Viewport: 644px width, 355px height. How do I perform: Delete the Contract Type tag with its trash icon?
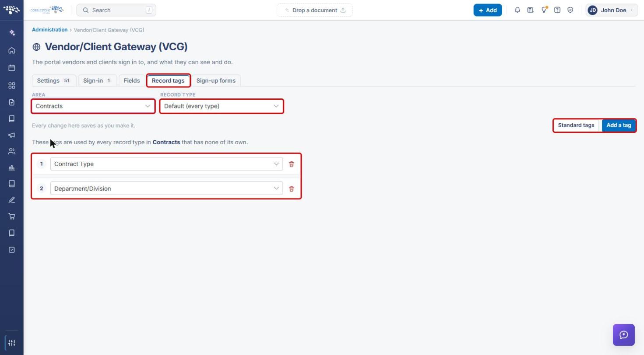(292, 164)
